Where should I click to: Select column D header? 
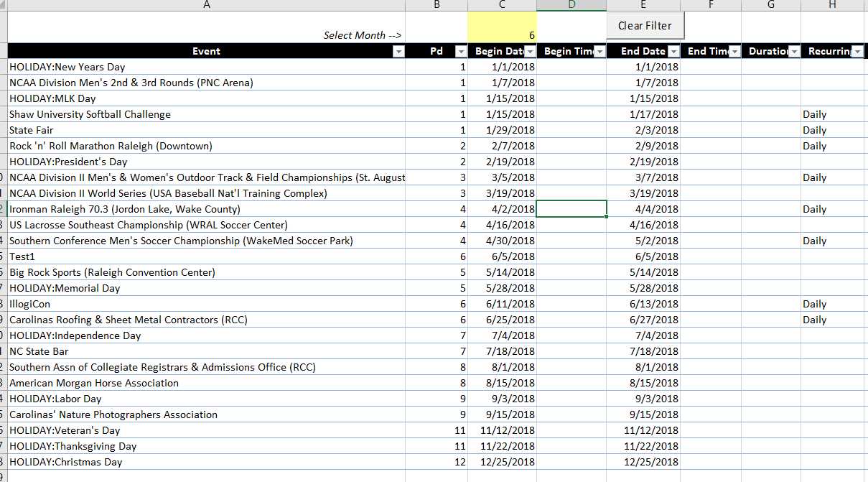571,5
